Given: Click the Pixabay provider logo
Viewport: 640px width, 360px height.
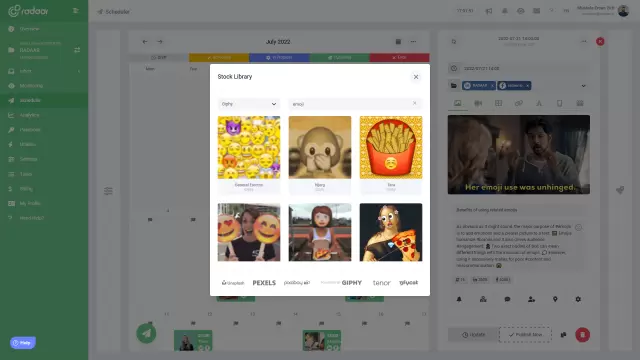Looking at the screenshot, I should click(297, 282).
